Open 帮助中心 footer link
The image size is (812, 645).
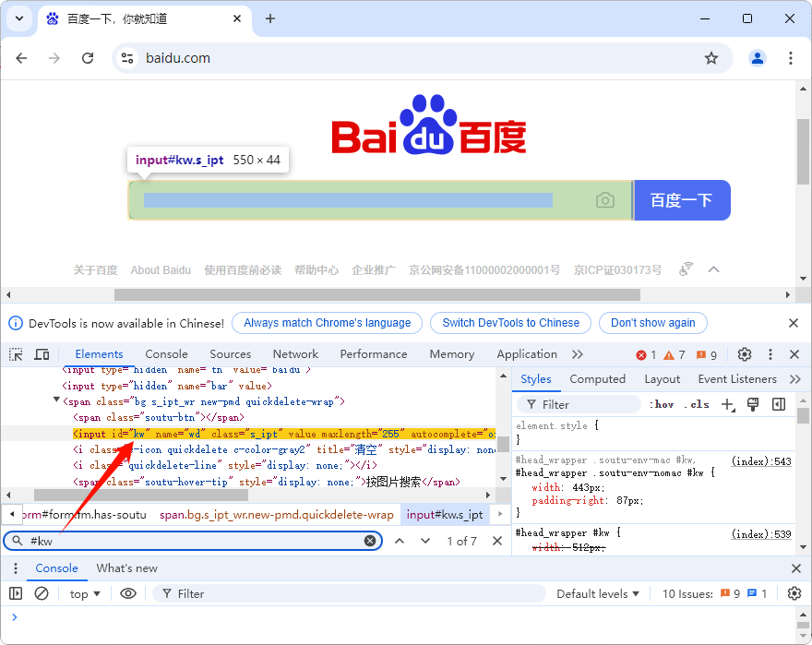pos(316,270)
